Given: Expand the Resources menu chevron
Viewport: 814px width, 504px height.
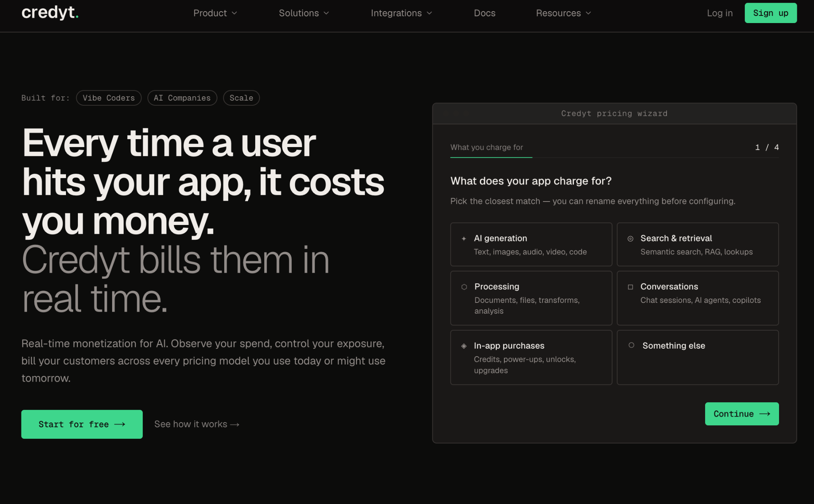Looking at the screenshot, I should (x=588, y=13).
